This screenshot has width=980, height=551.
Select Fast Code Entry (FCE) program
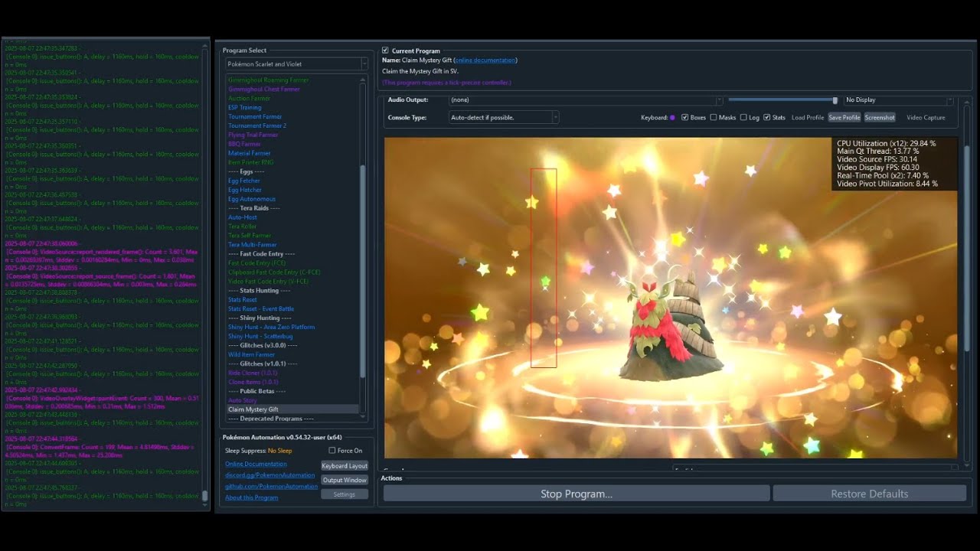(x=259, y=264)
